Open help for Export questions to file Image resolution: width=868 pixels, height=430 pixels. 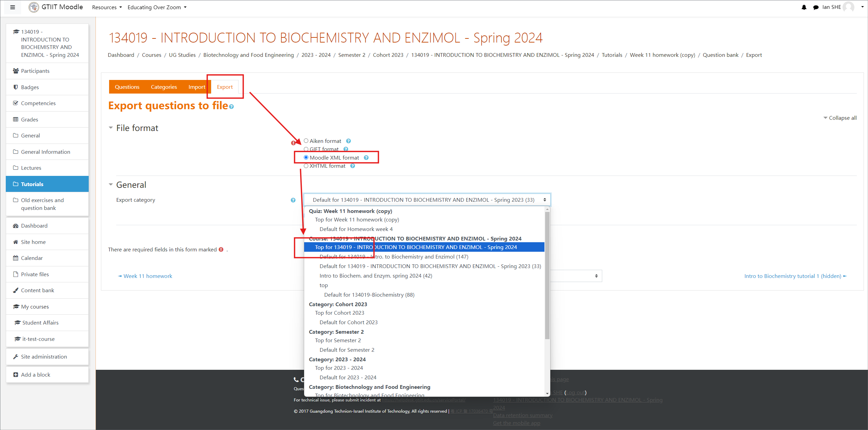pos(231,107)
